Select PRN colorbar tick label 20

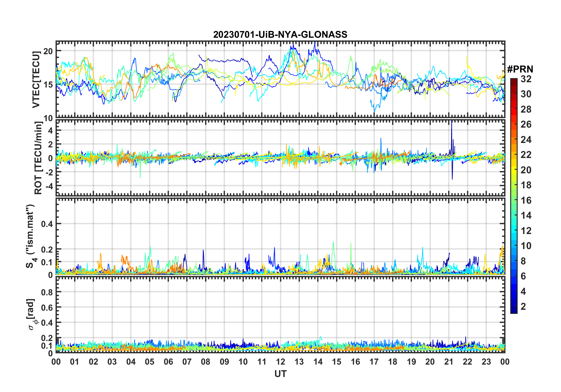pyautogui.click(x=526, y=170)
